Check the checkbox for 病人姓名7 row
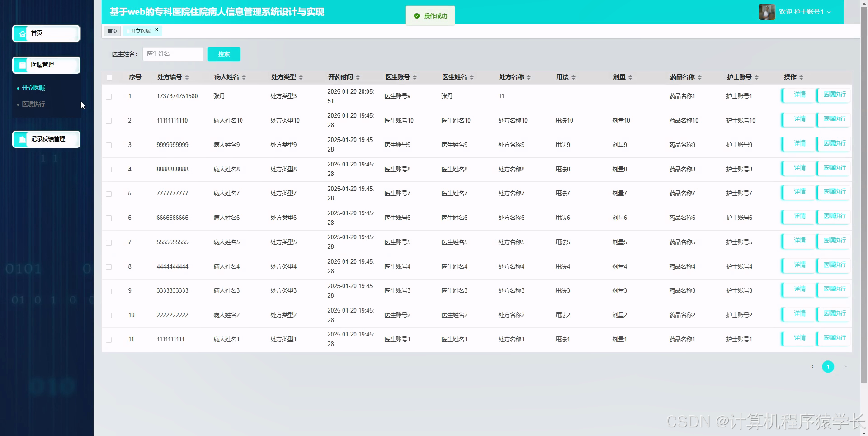Screen dimensions: 868x436 108,194
